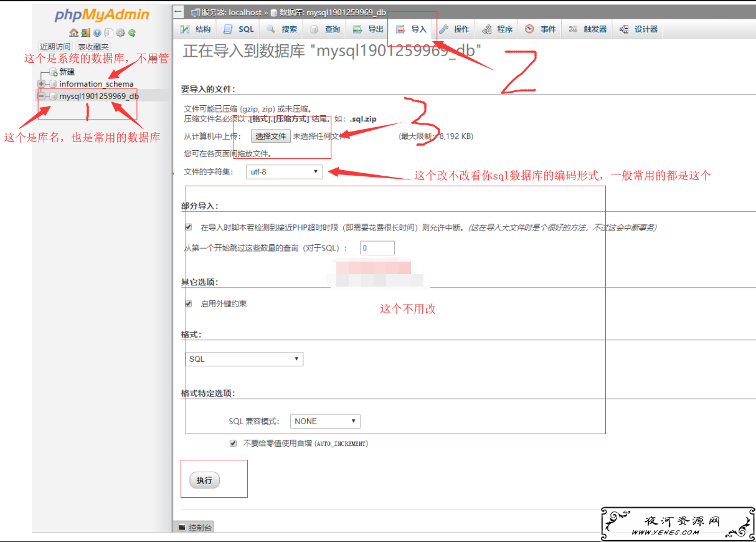
Task: Open the 搜索 (Search) tab
Action: pyautogui.click(x=281, y=29)
